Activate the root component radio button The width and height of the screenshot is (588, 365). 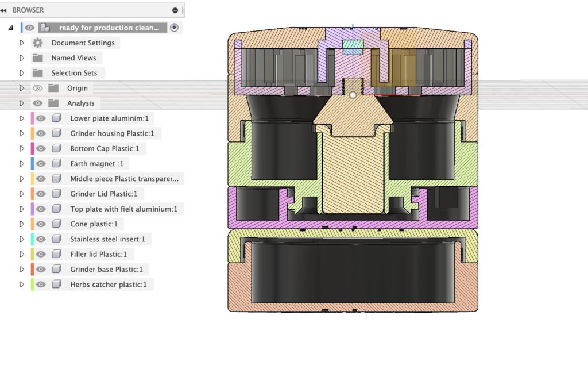coord(175,28)
